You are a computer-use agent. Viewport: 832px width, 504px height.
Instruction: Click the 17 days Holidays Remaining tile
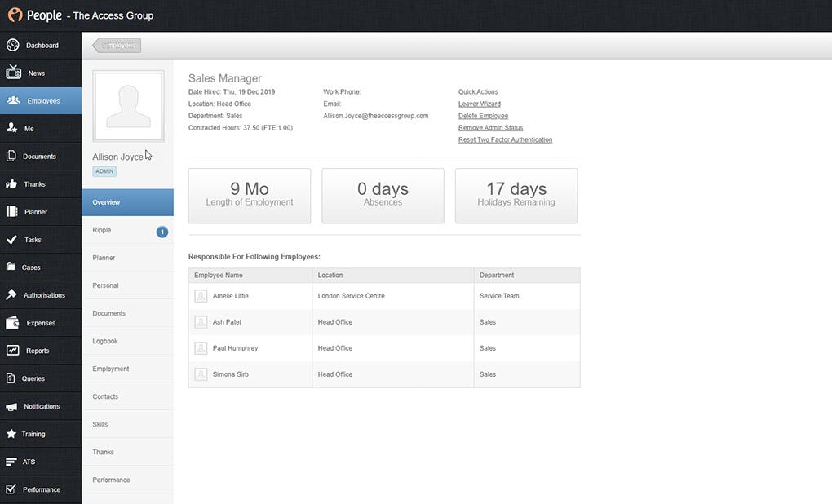tap(516, 196)
